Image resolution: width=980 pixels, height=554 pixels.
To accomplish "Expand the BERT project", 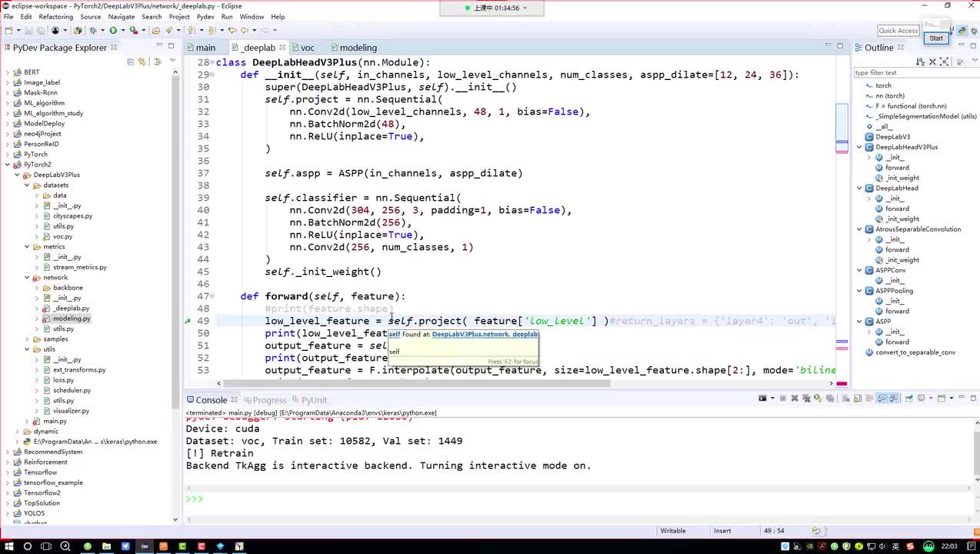I will 8,72.
